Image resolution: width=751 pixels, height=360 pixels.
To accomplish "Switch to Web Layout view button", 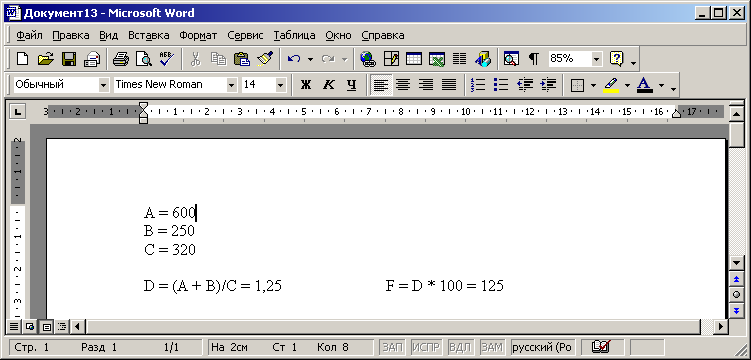I will 30,327.
